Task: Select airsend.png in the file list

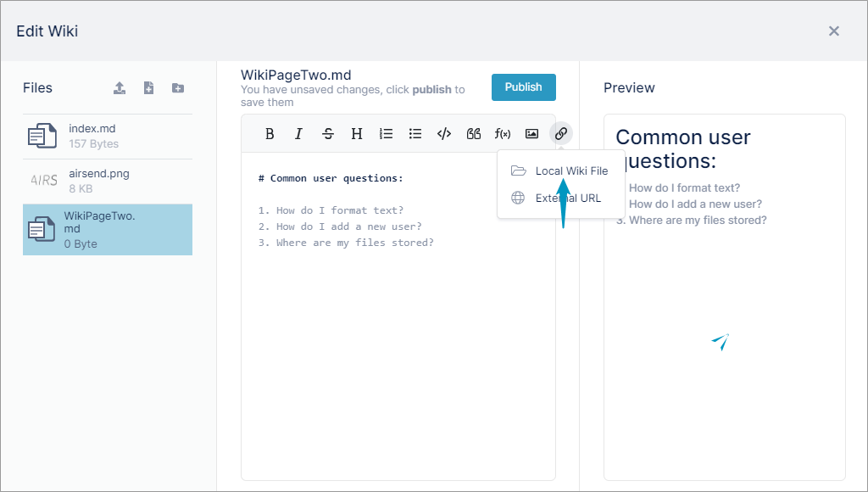Action: (x=108, y=182)
